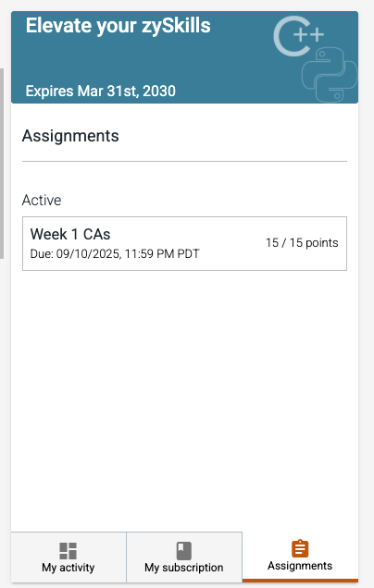
Task: Click the Active section label
Action: [x=42, y=201]
